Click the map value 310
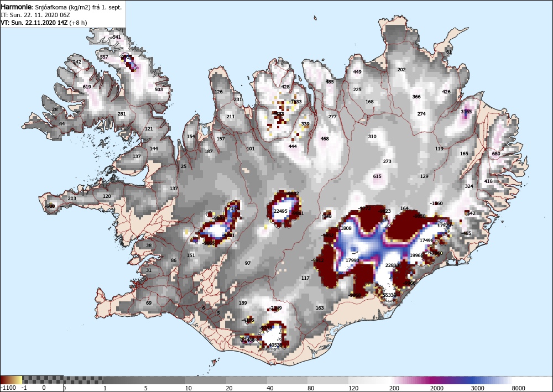Viewport: 553px width, 392px height. click(372, 137)
